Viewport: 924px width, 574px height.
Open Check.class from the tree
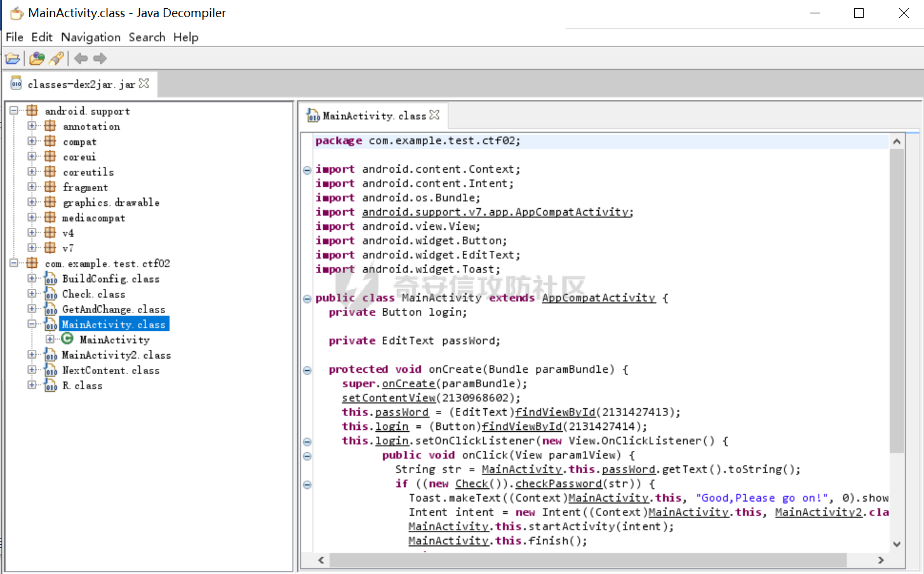(93, 294)
